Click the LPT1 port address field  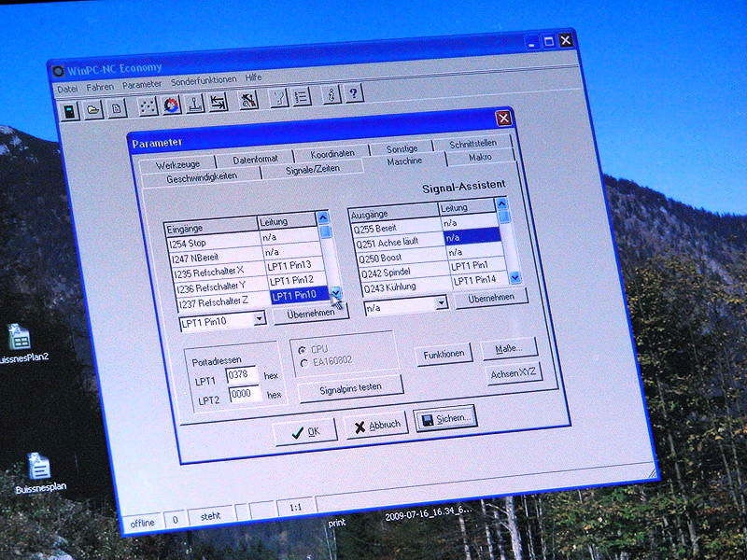241,375
